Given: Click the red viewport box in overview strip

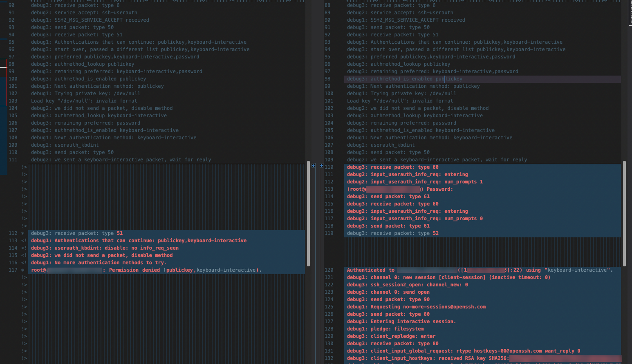Looking at the screenshot, I should click(3, 82).
